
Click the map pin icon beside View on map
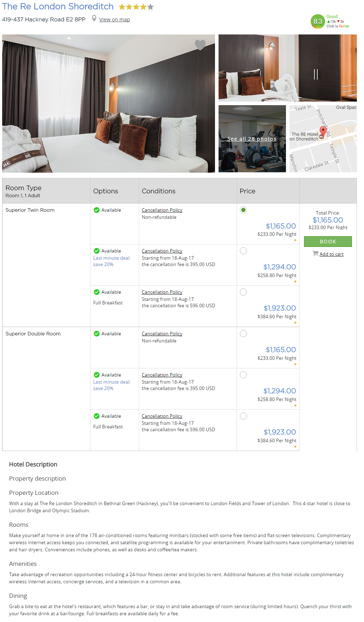pos(94,18)
